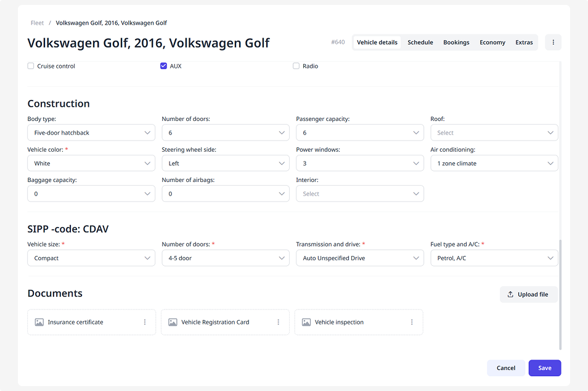The width and height of the screenshot is (588, 391).
Task: Switch to the Schedule tab
Action: 420,43
